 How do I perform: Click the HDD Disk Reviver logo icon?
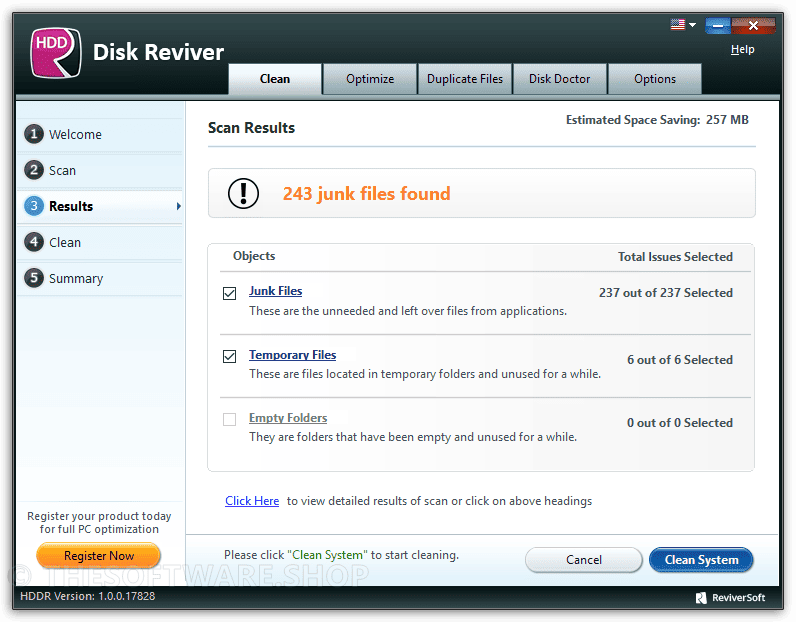tap(56, 53)
